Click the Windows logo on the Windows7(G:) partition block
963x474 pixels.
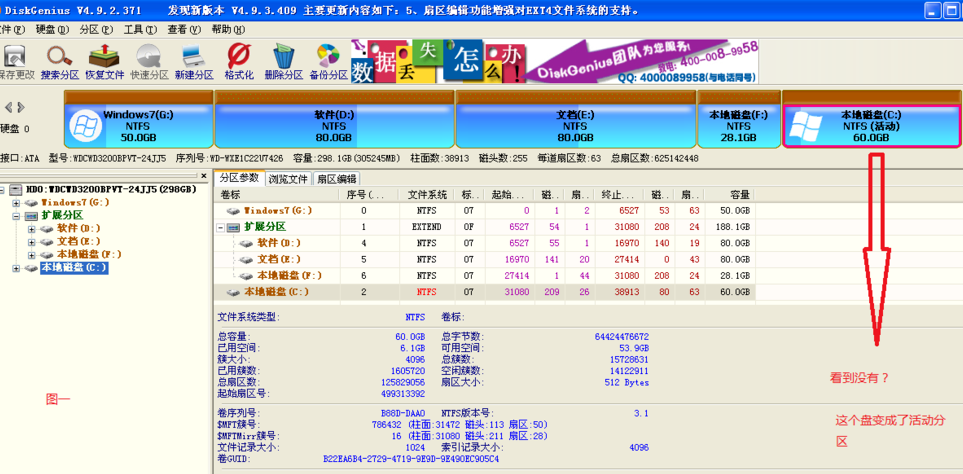point(85,125)
